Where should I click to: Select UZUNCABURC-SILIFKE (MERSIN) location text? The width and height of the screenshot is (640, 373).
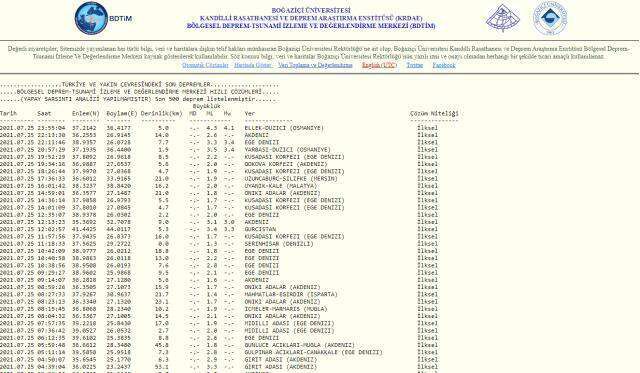291,179
